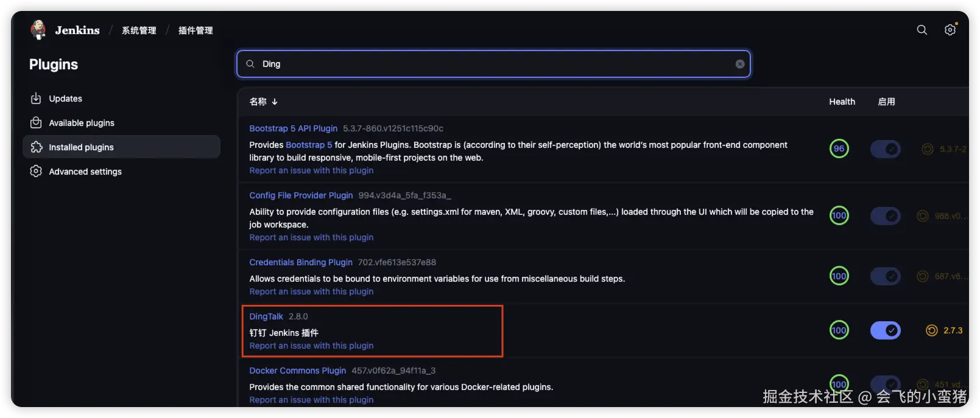Click the Health column header
The width and height of the screenshot is (980, 418).
(x=842, y=102)
